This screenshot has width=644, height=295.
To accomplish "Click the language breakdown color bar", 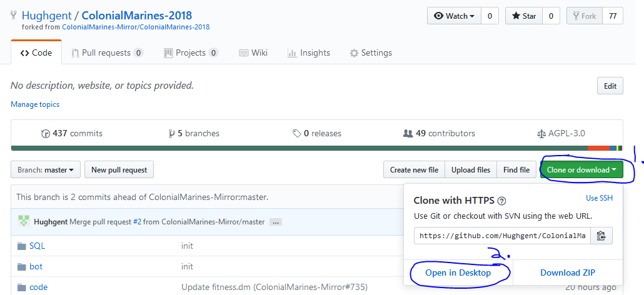I will 316,147.
